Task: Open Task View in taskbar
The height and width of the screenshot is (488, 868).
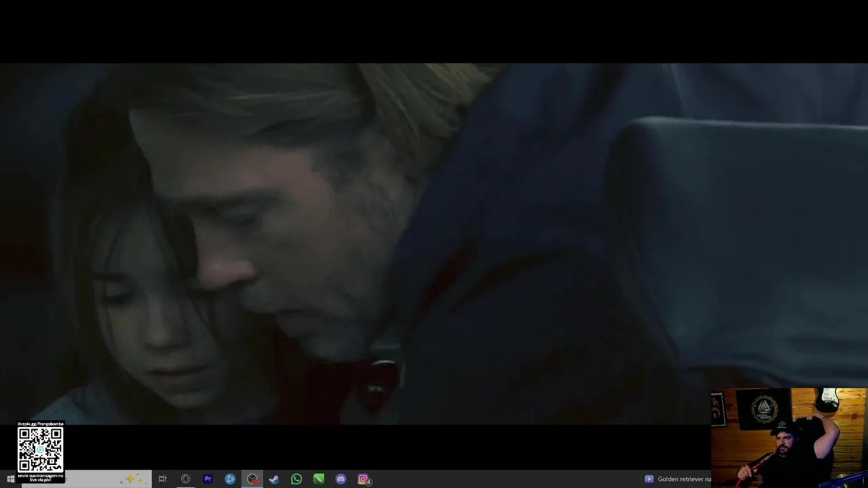Action: [163, 479]
